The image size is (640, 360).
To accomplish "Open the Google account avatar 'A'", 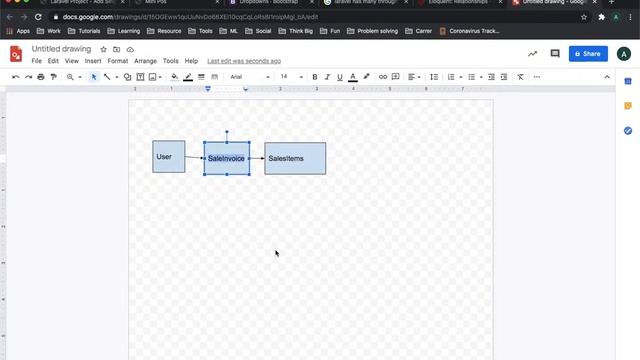I will coord(624,53).
